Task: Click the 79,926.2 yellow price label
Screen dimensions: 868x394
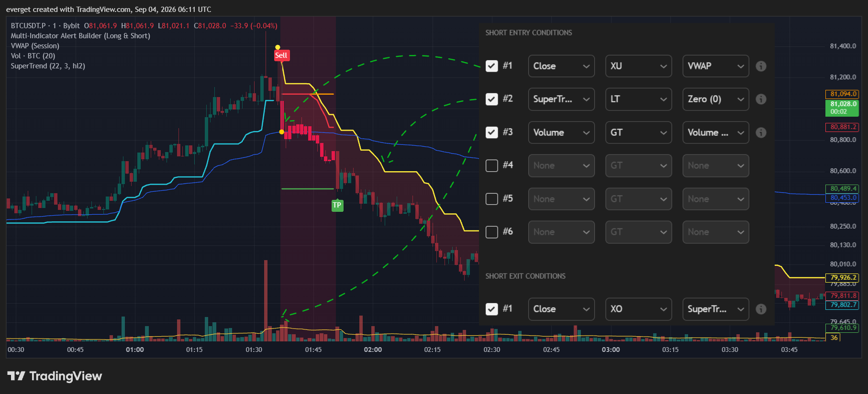Action: (x=842, y=278)
